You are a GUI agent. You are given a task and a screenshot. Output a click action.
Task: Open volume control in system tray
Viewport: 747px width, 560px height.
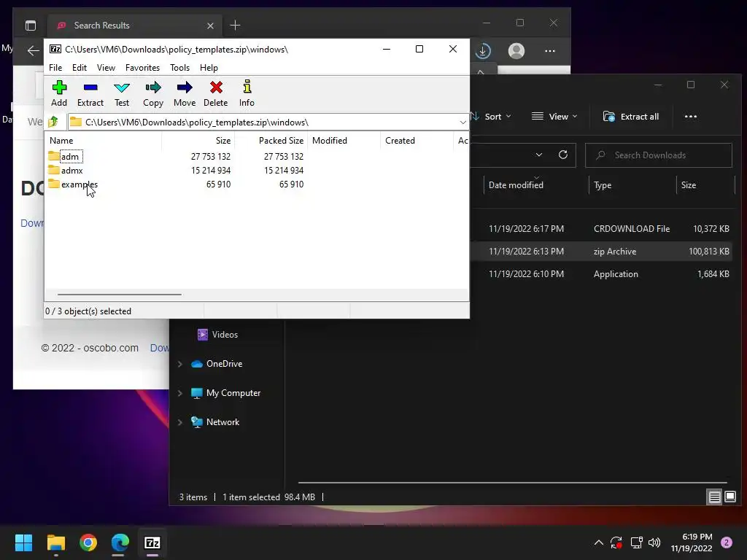pyautogui.click(x=654, y=542)
